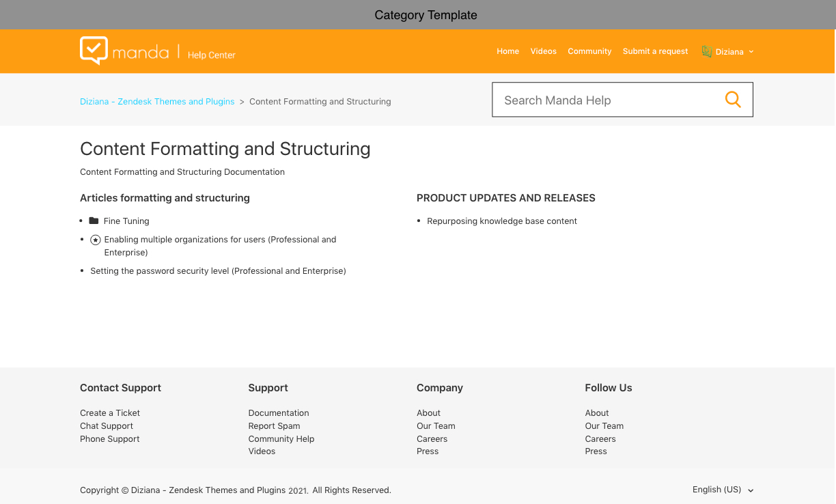Open Repurposing knowledge base content article

502,221
